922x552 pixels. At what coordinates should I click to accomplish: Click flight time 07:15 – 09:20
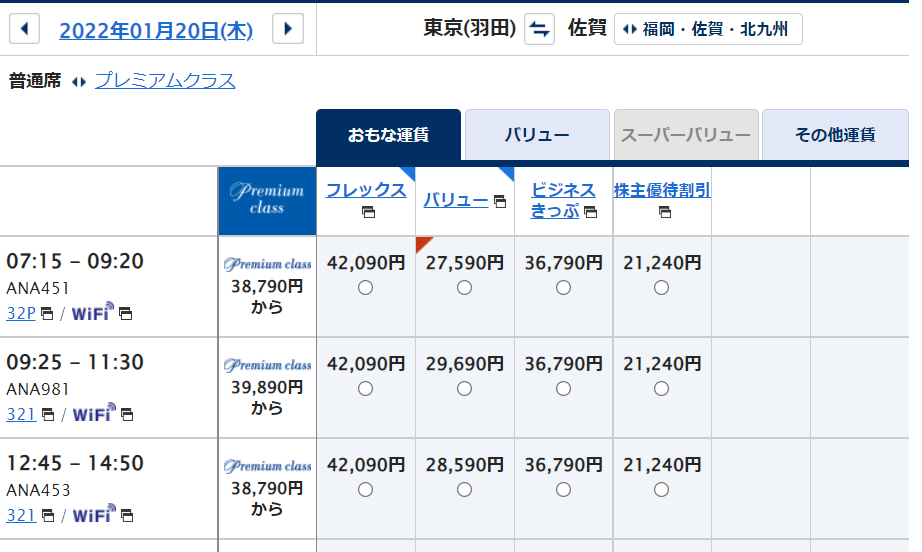(75, 261)
